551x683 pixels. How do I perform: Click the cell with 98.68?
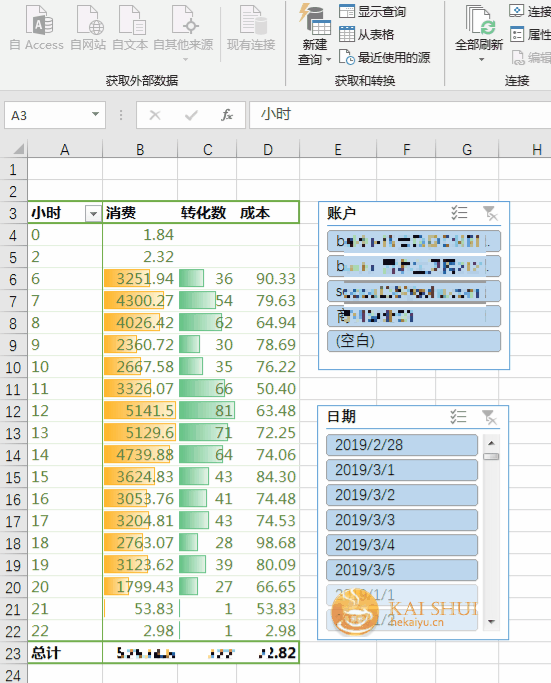[x=268, y=542]
